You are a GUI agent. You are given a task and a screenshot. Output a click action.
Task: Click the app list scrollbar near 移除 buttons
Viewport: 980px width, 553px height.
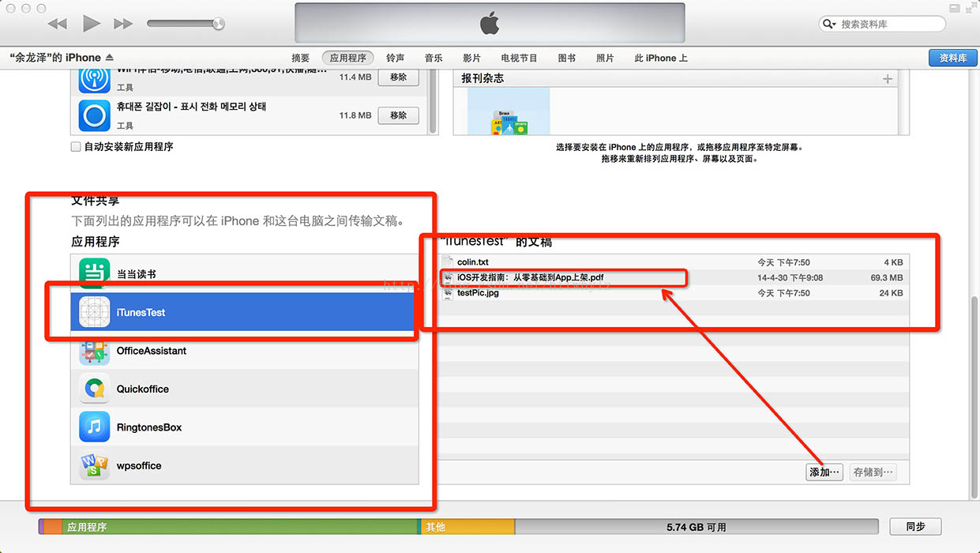click(433, 101)
